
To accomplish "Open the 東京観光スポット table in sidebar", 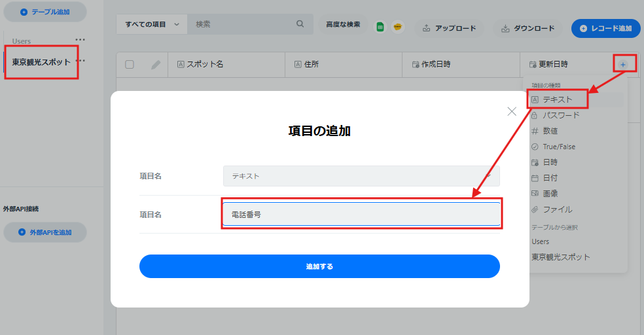I will [41, 62].
